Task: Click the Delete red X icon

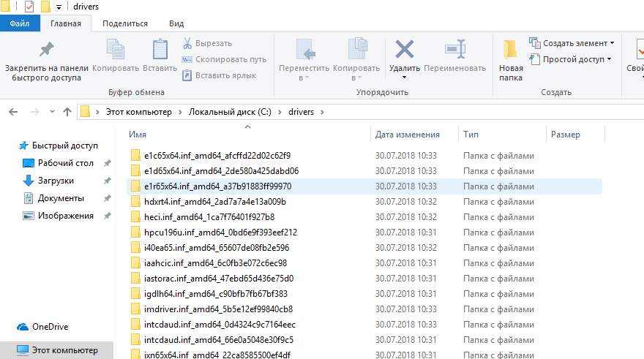Action: 404,50
